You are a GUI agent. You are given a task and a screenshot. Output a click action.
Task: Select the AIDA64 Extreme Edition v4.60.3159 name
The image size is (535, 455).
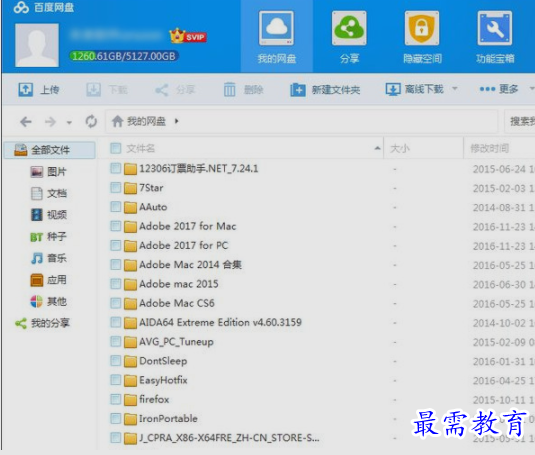click(220, 322)
